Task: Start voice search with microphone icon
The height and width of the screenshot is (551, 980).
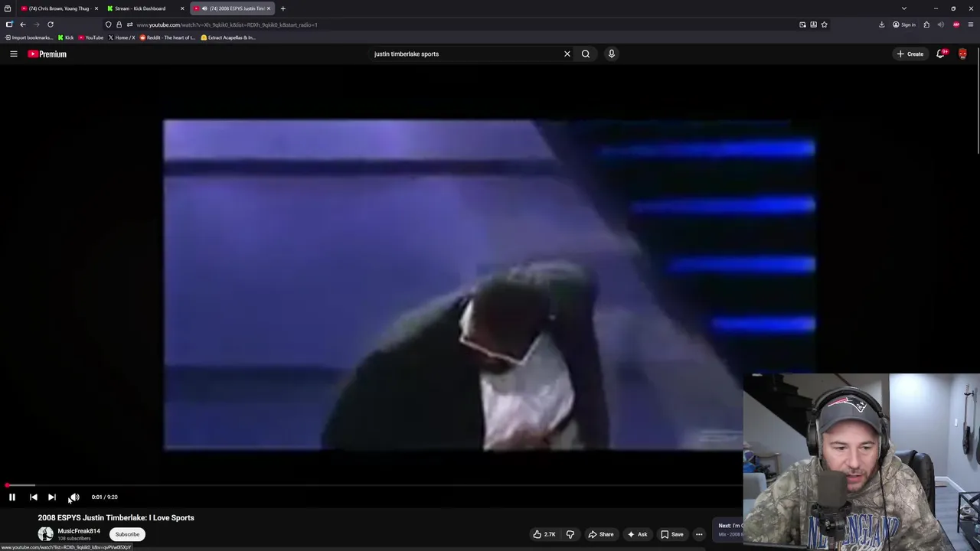Action: 612,54
